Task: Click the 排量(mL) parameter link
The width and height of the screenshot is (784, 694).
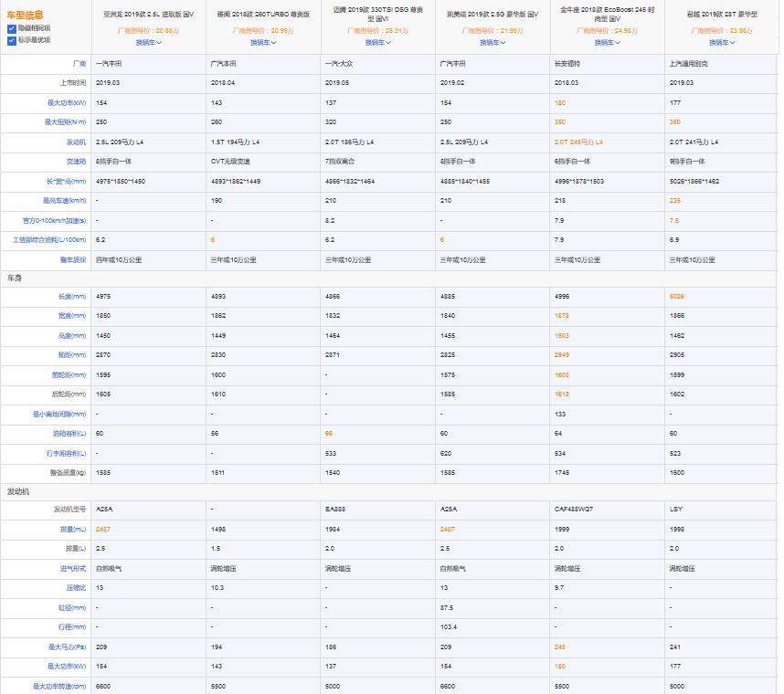Action: [x=73, y=530]
